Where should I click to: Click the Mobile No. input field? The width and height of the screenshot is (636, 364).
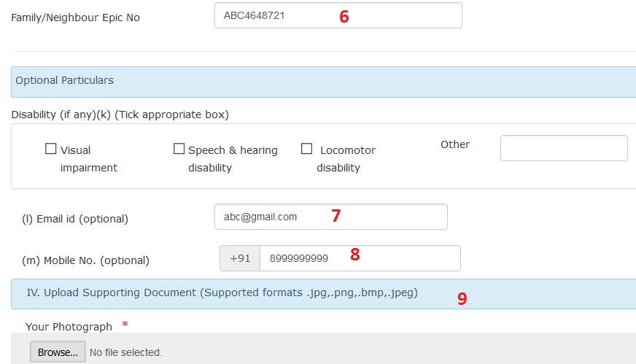click(360, 258)
